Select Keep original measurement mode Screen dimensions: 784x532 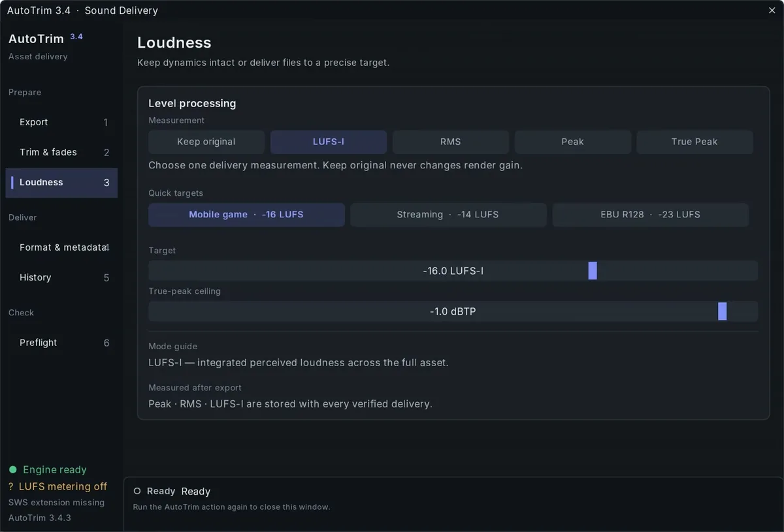206,142
